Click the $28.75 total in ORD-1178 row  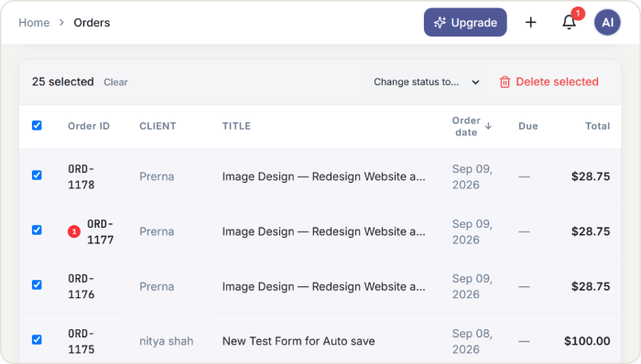pos(591,177)
